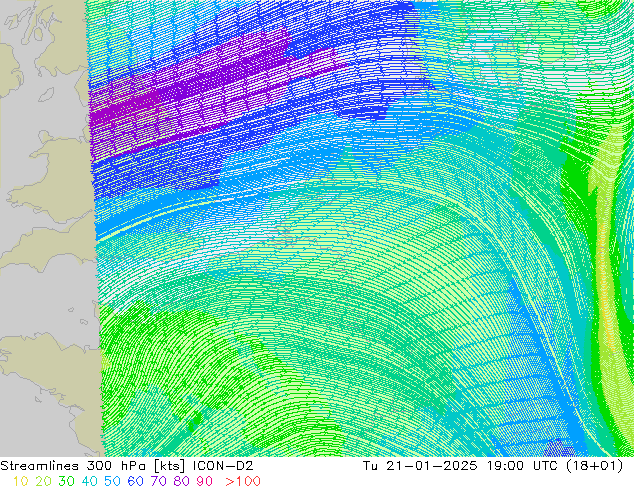This screenshot has height=490, width=634.
Task: Click legend value 70 in violet
Action: pyautogui.click(x=158, y=482)
